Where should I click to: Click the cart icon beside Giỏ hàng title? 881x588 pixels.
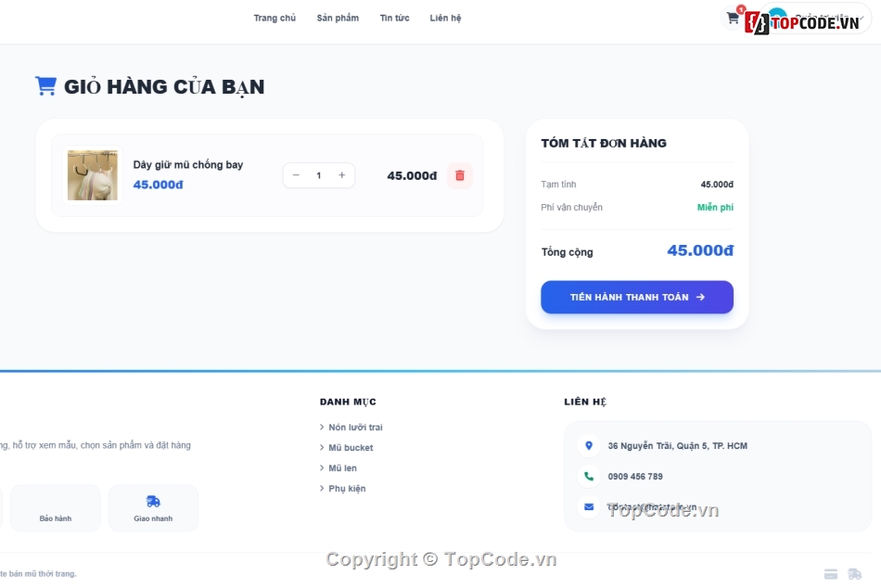pos(46,86)
